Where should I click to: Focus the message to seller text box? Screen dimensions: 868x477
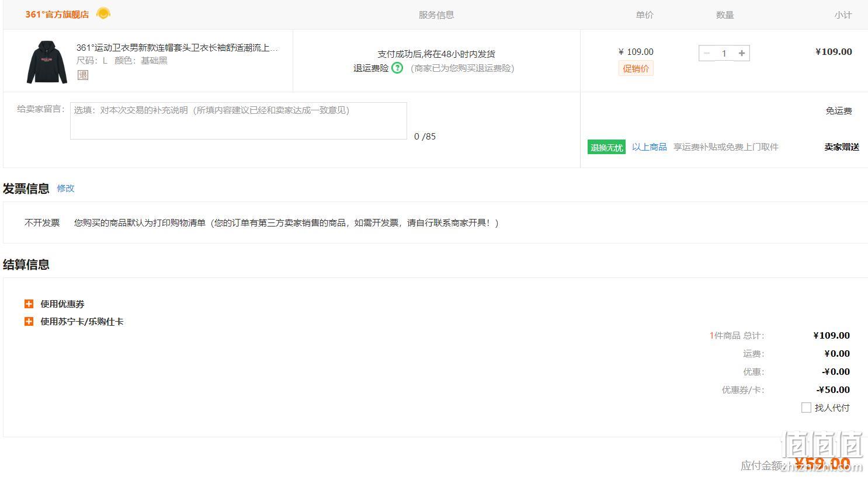(238, 121)
